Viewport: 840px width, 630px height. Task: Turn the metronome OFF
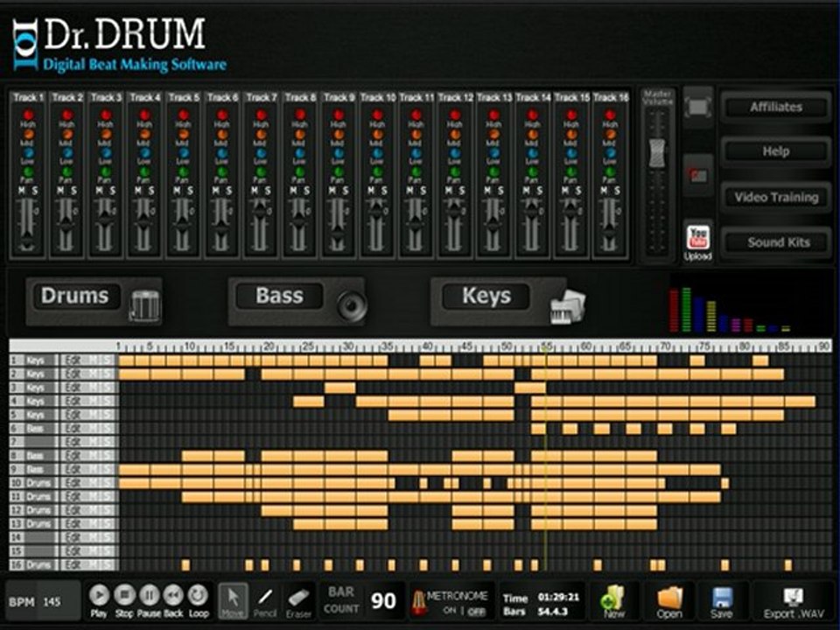[x=476, y=611]
